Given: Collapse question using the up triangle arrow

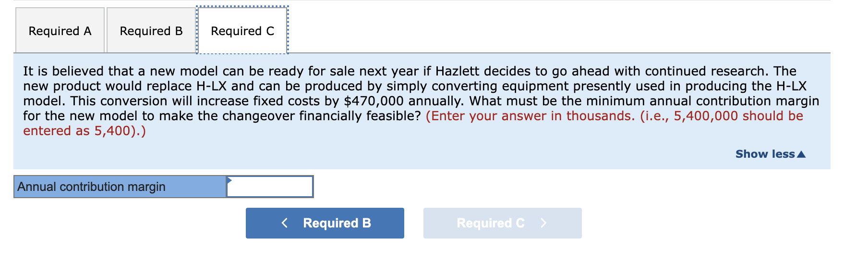Looking at the screenshot, I should coord(801,154).
